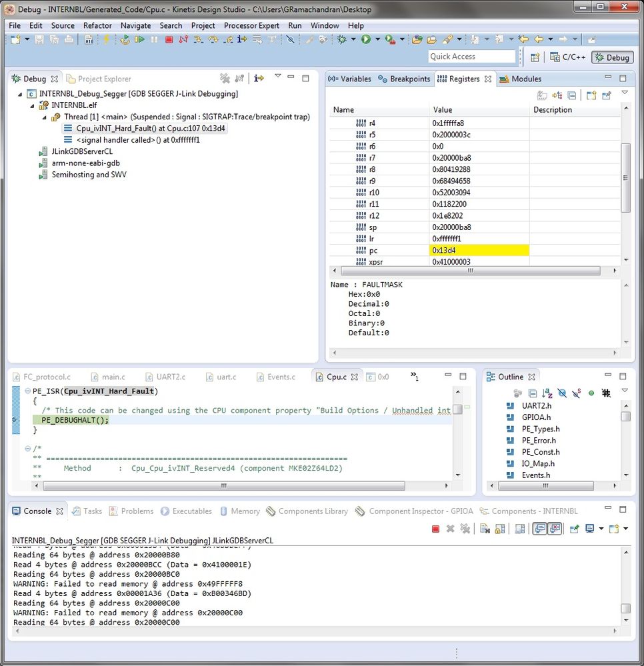Image resolution: width=644 pixels, height=666 pixels.
Task: Switch to the Memory tab
Action: (x=240, y=511)
